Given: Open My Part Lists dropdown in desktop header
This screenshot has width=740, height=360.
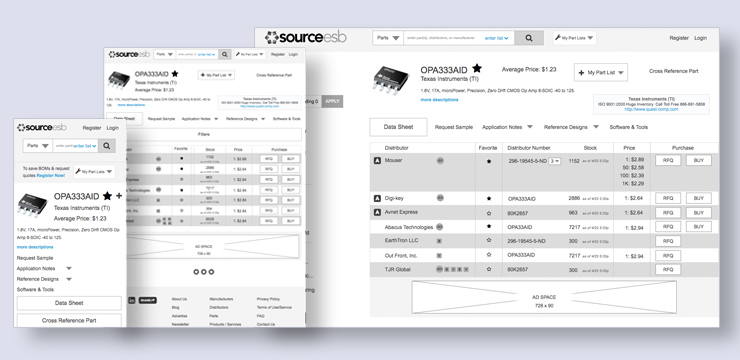Looking at the screenshot, I should coord(574,38).
